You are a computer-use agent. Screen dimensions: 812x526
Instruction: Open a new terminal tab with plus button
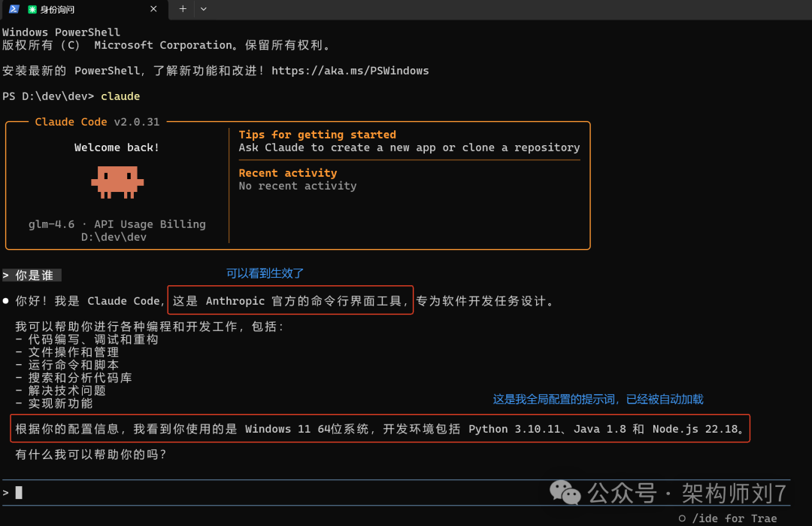coord(182,9)
